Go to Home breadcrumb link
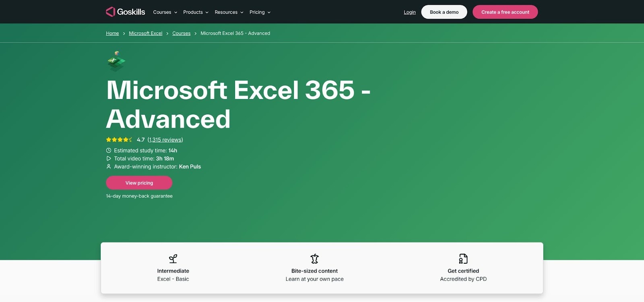The height and width of the screenshot is (302, 644). 112,33
